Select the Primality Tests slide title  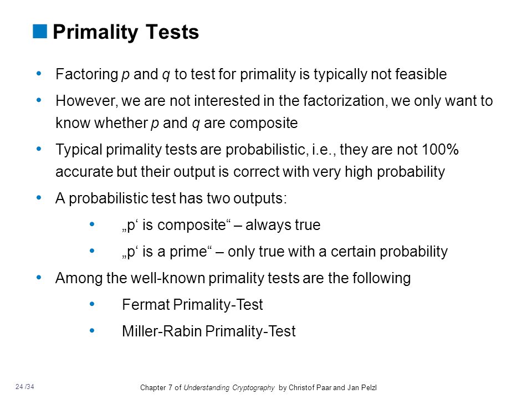tap(126, 32)
